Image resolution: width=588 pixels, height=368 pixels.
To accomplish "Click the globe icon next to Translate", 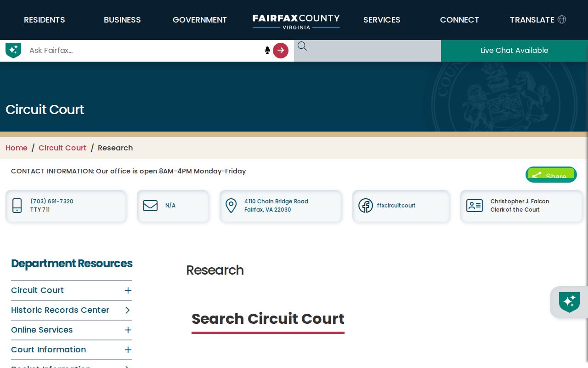I will (562, 19).
